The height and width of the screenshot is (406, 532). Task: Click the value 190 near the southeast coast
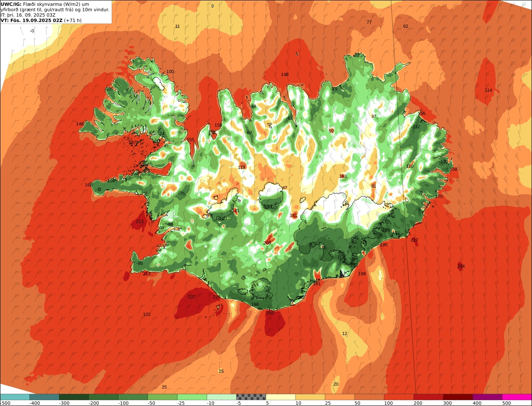point(384,245)
